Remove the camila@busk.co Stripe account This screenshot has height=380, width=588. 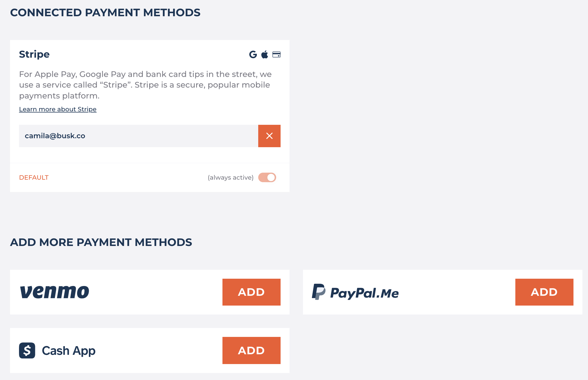click(269, 136)
